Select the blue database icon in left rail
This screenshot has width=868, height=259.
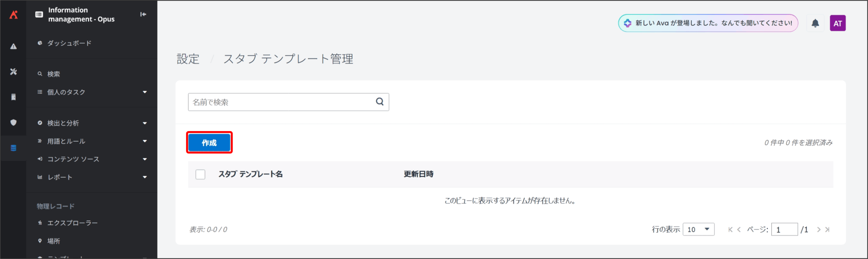[x=13, y=148]
